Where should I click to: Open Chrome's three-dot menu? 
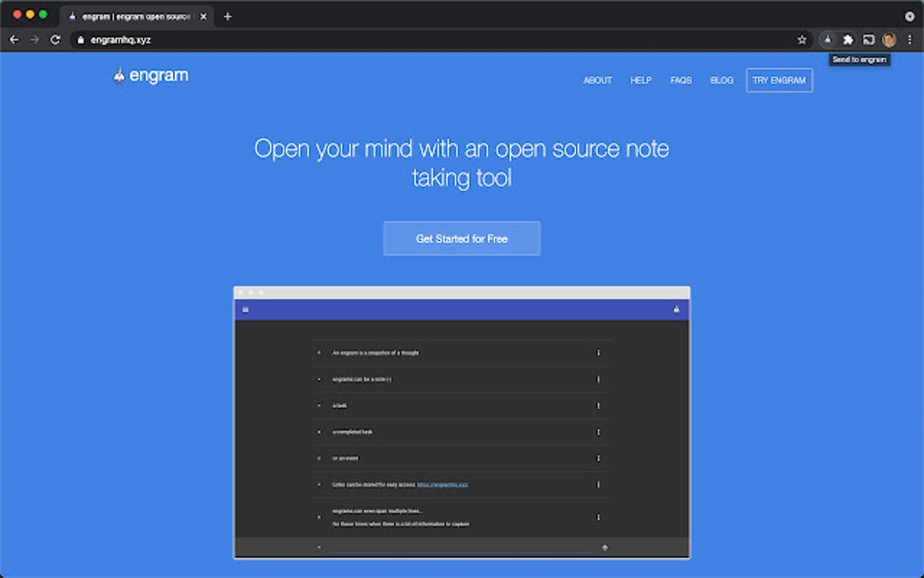pos(910,40)
